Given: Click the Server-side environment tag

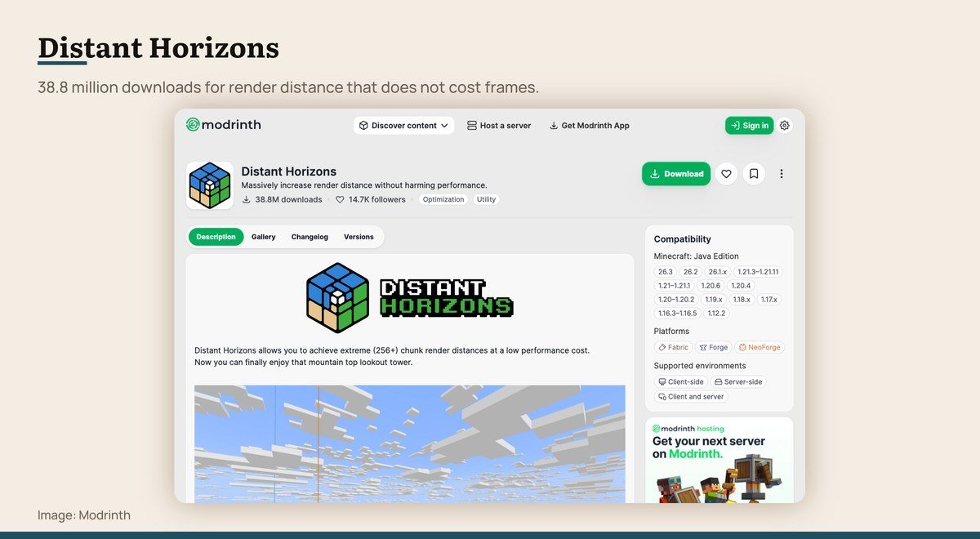Looking at the screenshot, I should pos(738,382).
